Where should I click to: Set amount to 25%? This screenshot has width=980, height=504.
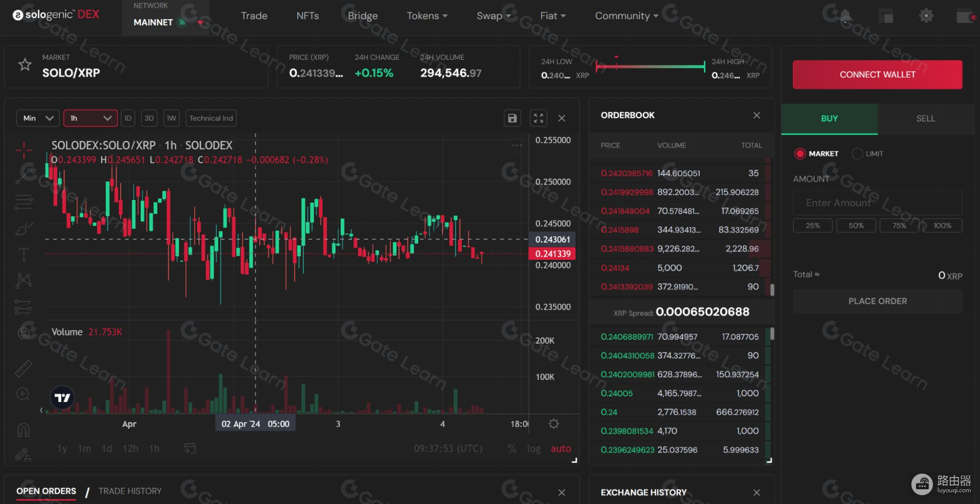point(813,226)
